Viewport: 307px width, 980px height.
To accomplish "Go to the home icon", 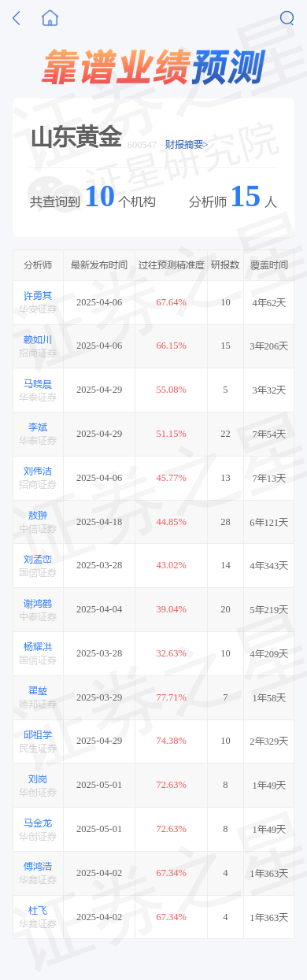I will [50, 17].
